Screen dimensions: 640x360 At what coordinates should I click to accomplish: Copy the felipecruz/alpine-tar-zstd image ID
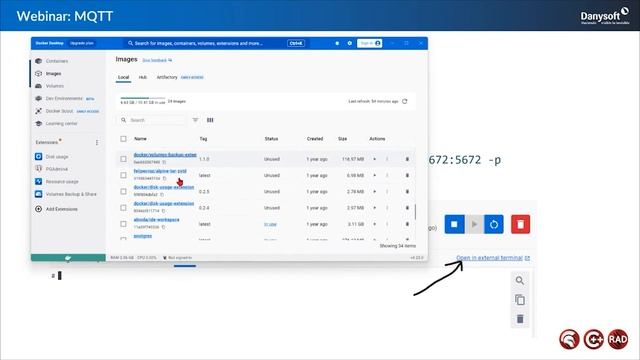pos(164,178)
